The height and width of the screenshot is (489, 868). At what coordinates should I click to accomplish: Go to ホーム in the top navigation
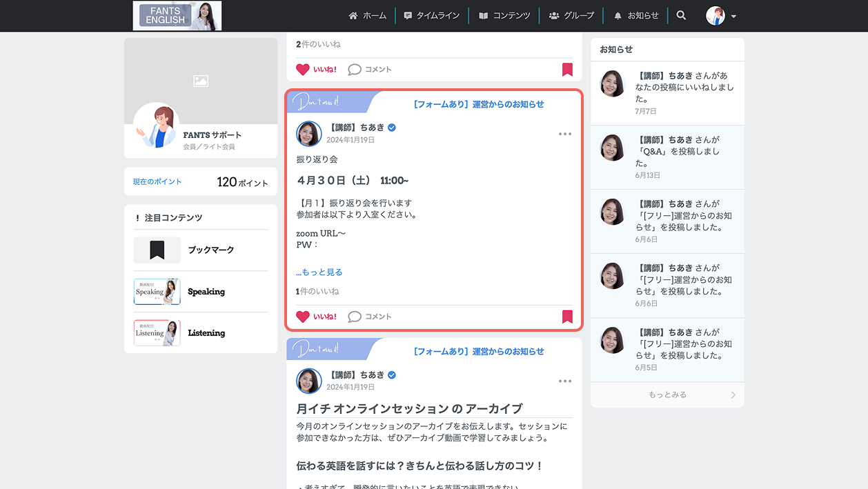pyautogui.click(x=368, y=15)
